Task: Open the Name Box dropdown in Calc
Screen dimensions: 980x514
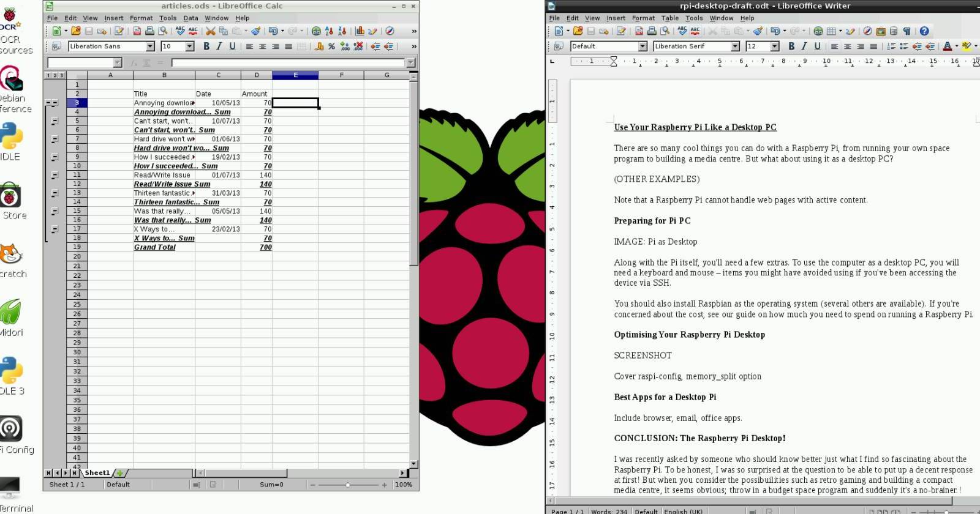Action: tap(118, 62)
